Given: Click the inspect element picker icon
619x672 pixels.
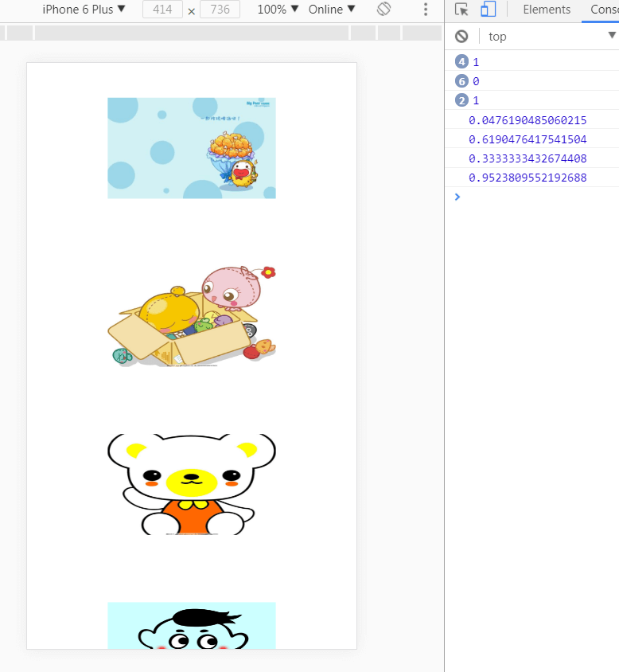Looking at the screenshot, I should point(461,10).
